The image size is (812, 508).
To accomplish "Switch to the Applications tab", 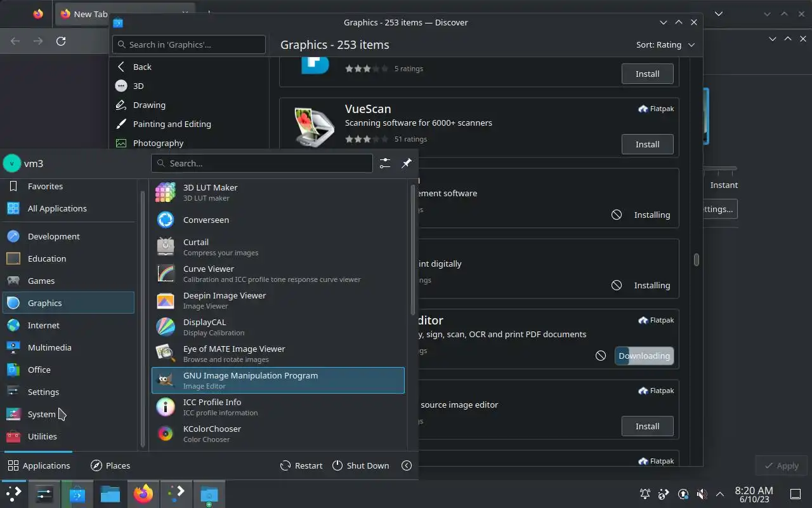I will (x=39, y=465).
